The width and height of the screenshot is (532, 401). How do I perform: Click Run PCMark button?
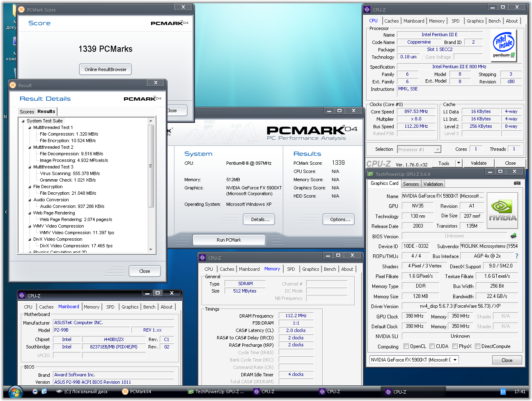tap(229, 240)
